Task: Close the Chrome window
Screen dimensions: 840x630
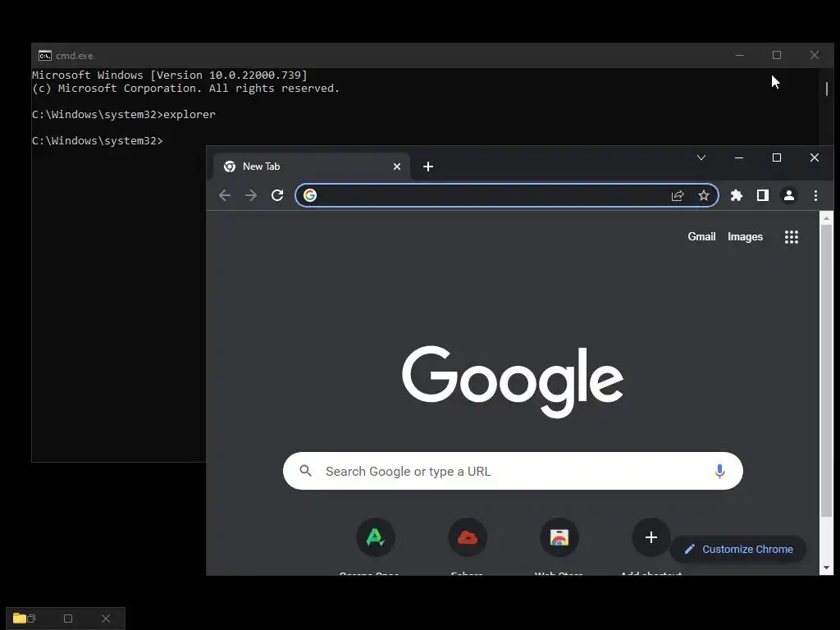Action: tap(815, 157)
